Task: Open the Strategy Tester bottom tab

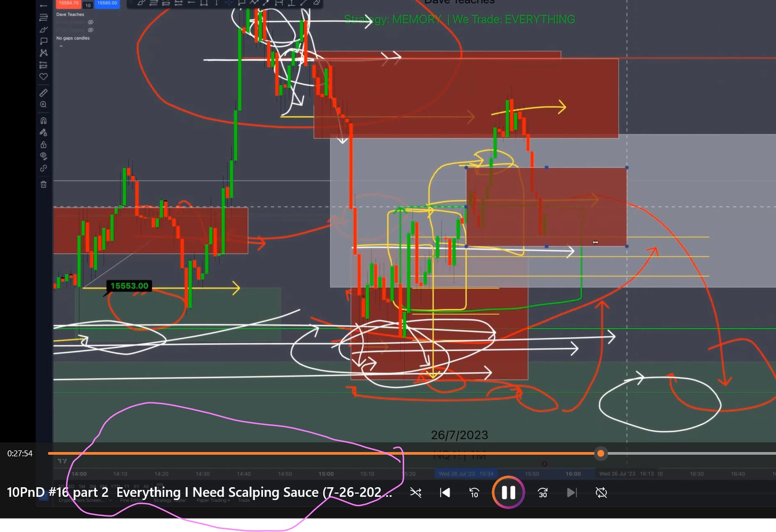Action: coord(170,501)
